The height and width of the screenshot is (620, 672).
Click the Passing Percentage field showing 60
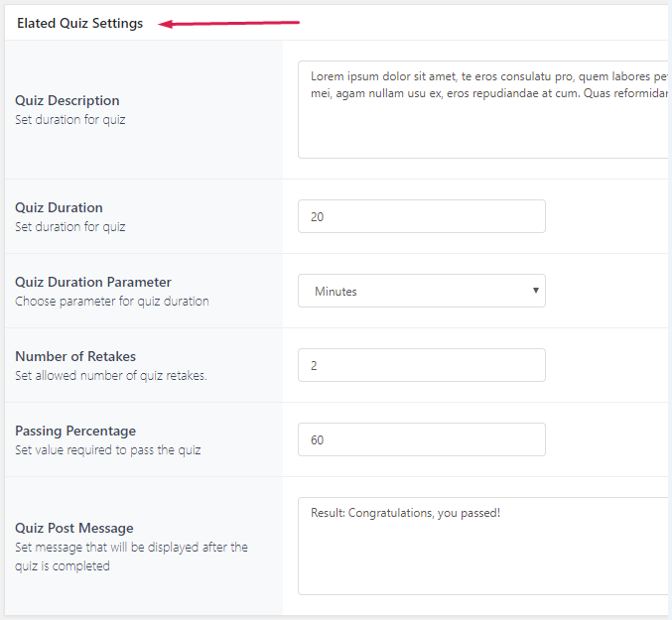421,439
